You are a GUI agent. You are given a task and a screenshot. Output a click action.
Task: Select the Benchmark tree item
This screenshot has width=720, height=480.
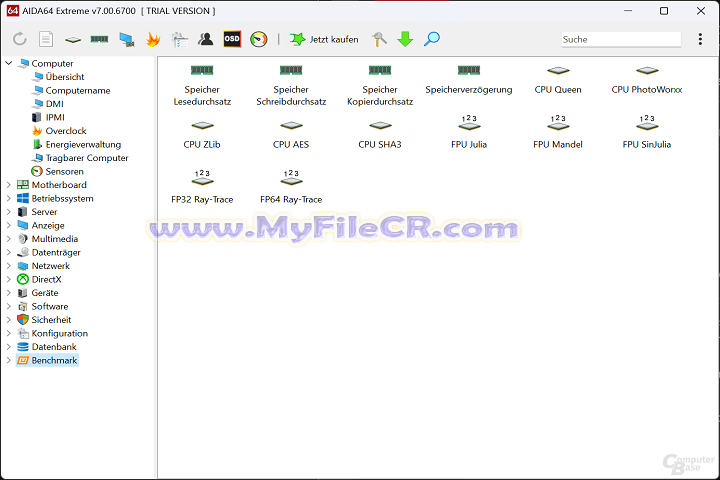[x=47, y=361]
